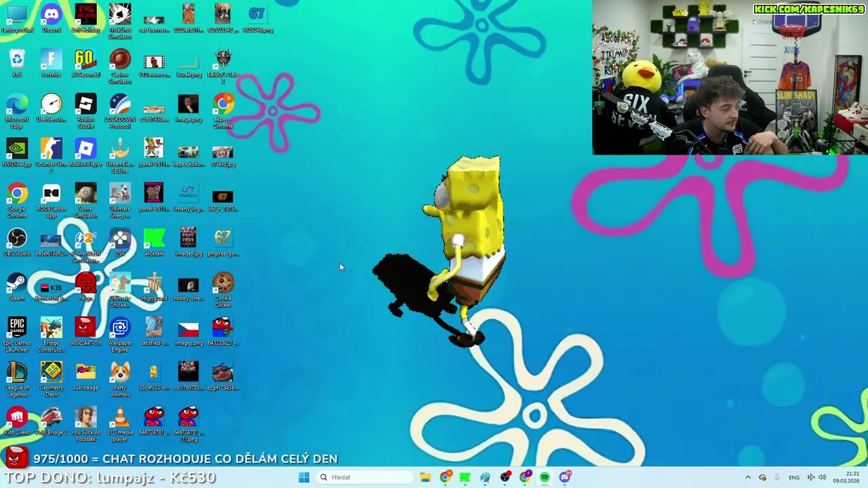Open the StreamElements SE.Live shortcut
Screen dimensions: 868x488
120,156
